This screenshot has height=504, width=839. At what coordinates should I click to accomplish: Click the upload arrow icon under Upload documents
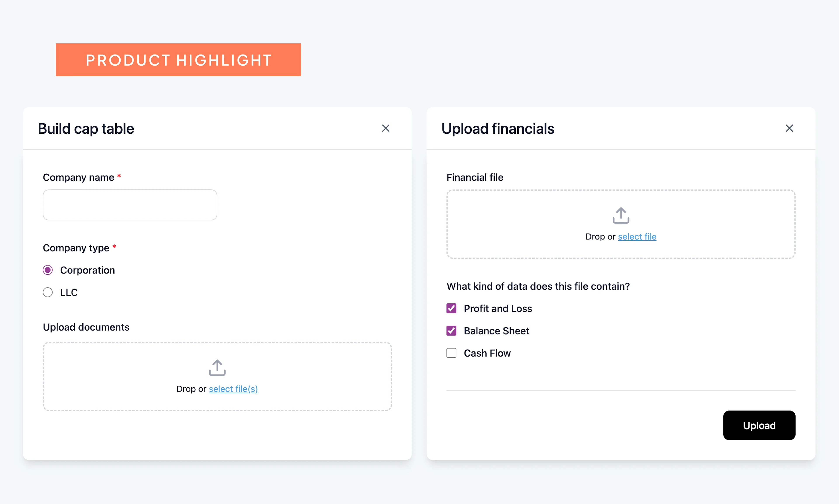coord(217,368)
